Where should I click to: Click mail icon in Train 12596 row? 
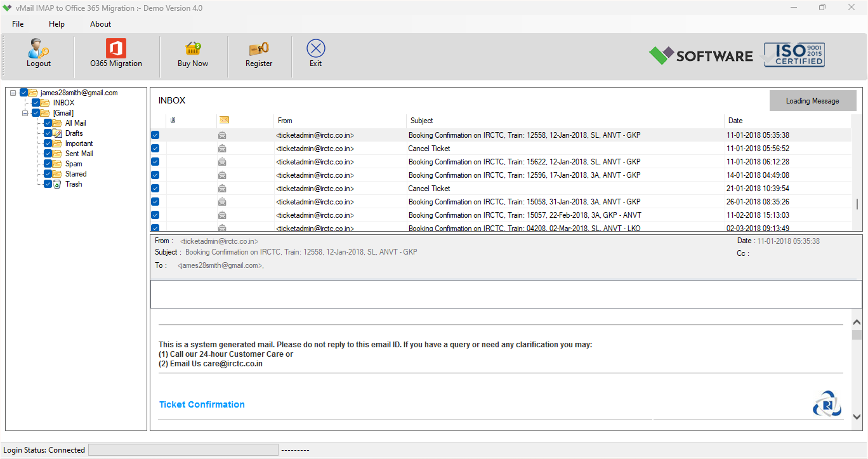tap(222, 175)
